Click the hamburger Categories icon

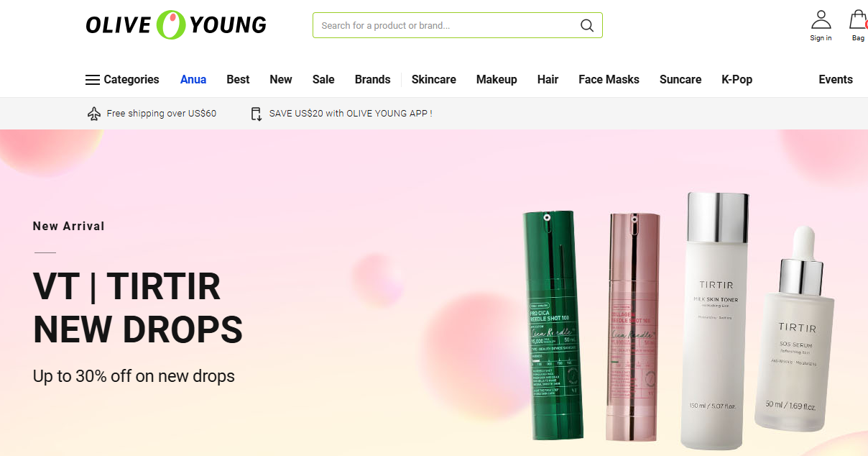(93, 80)
